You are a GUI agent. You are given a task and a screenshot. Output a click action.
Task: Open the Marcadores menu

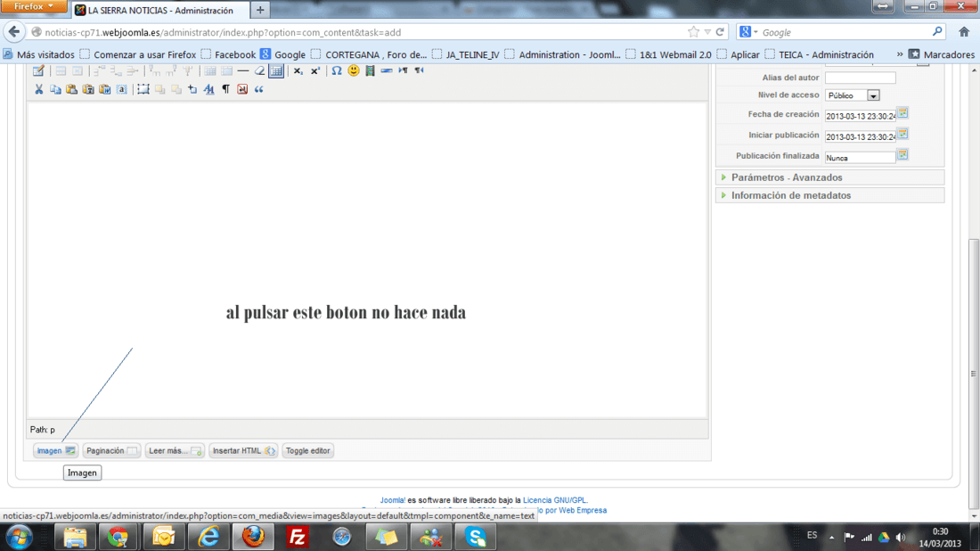coord(942,54)
